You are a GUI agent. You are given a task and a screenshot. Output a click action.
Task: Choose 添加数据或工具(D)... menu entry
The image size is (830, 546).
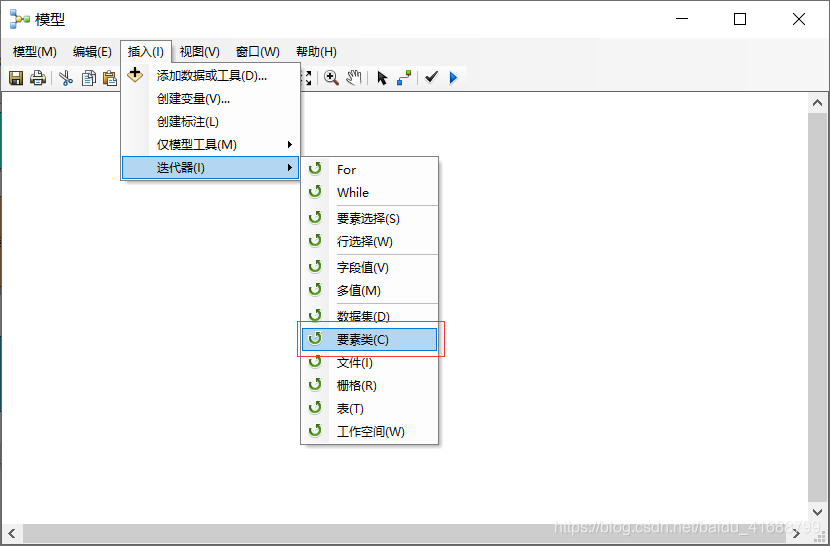tap(211, 76)
